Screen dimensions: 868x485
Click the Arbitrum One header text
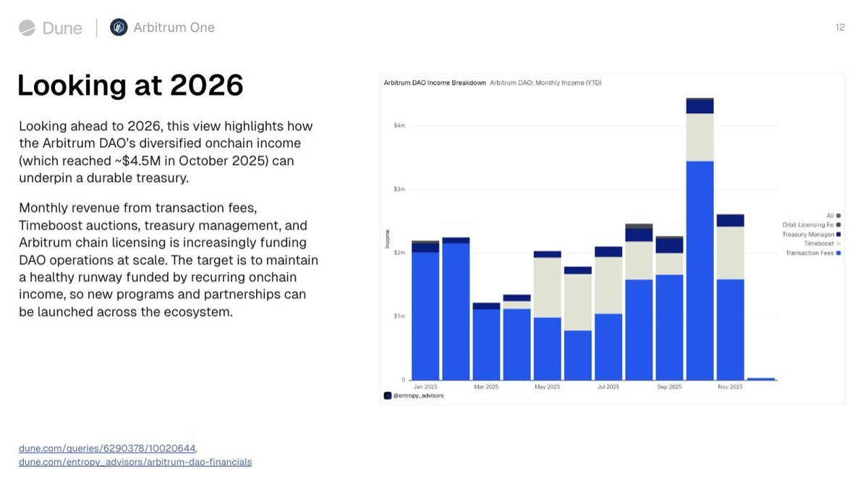pos(174,28)
